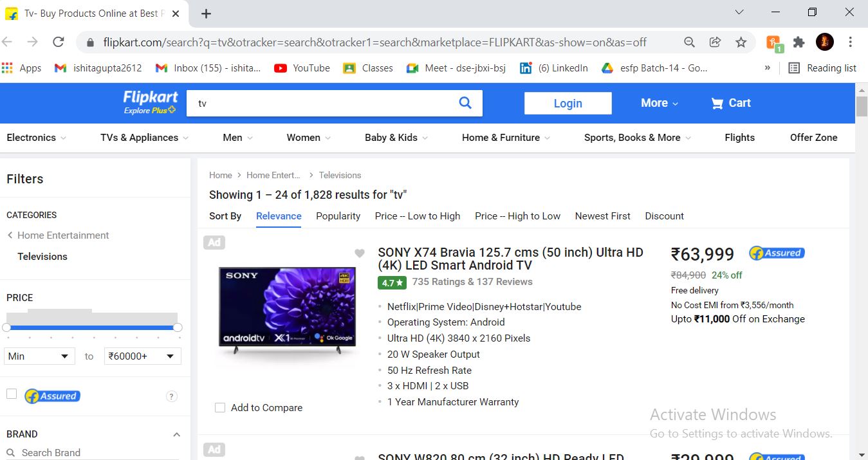Click the Search Brand input field
This screenshot has height=460, width=868.
point(93,453)
